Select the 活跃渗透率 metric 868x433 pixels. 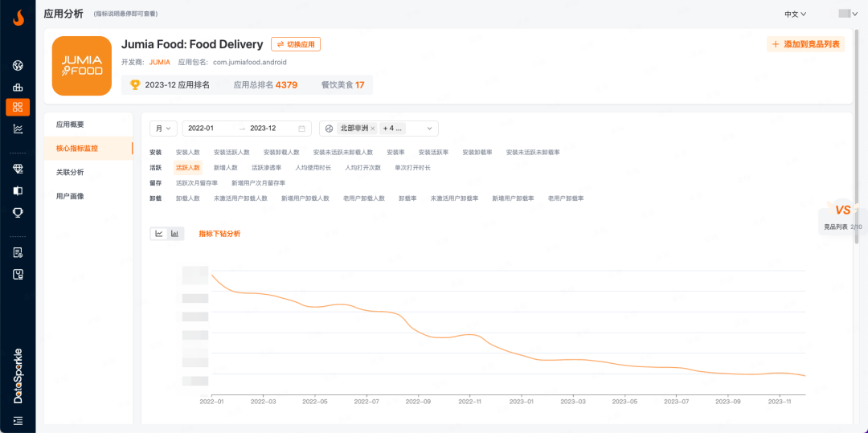[x=266, y=168]
